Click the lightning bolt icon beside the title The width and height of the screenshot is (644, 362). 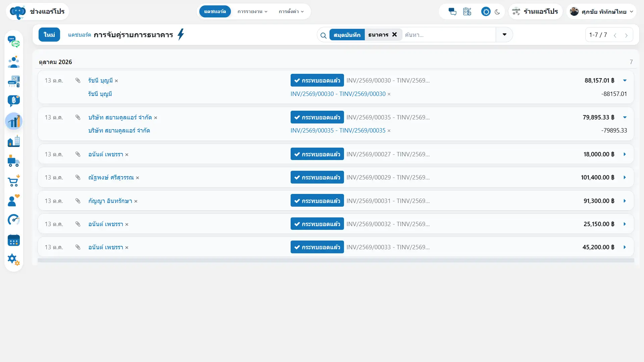181,35
